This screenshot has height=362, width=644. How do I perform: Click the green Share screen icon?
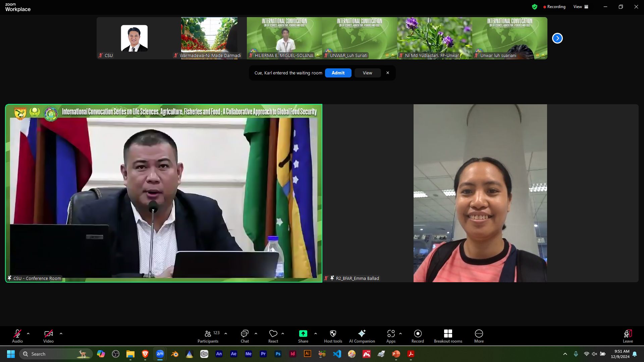point(303,334)
